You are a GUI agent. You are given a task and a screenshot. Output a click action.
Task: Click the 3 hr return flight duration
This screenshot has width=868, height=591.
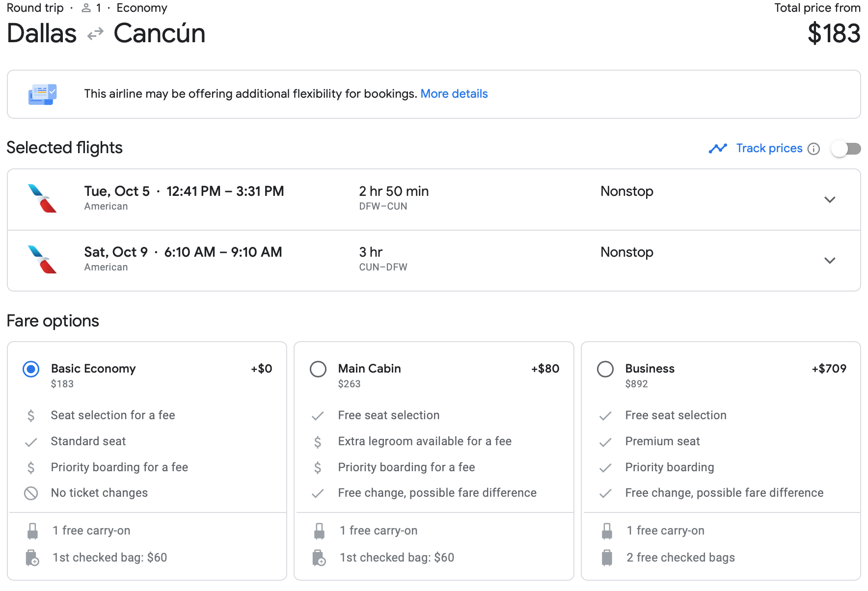[x=371, y=252]
